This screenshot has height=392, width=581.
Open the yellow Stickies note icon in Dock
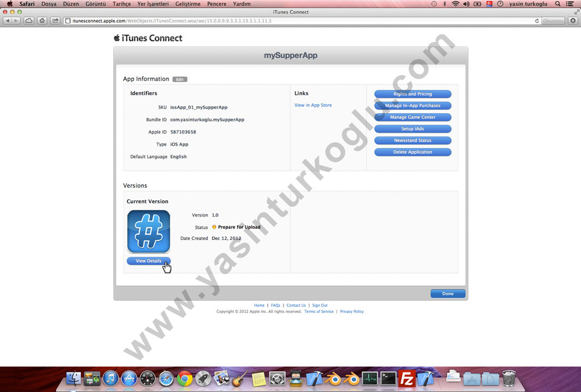click(x=259, y=379)
